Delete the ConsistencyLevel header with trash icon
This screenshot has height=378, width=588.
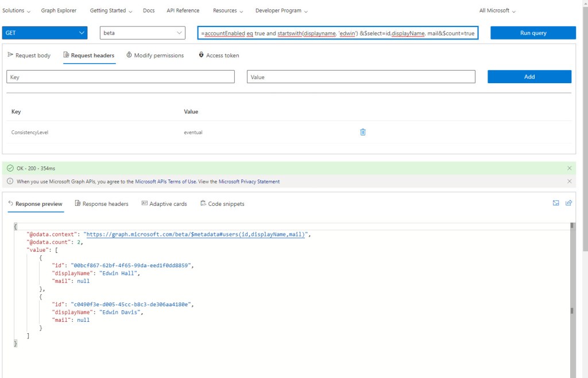(x=363, y=132)
